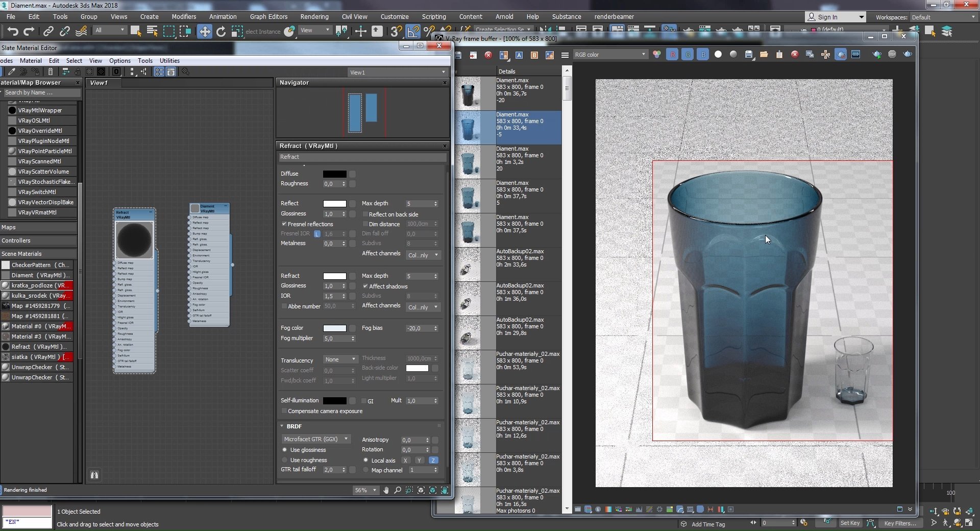Activate the Select and Move tool

tap(204, 32)
